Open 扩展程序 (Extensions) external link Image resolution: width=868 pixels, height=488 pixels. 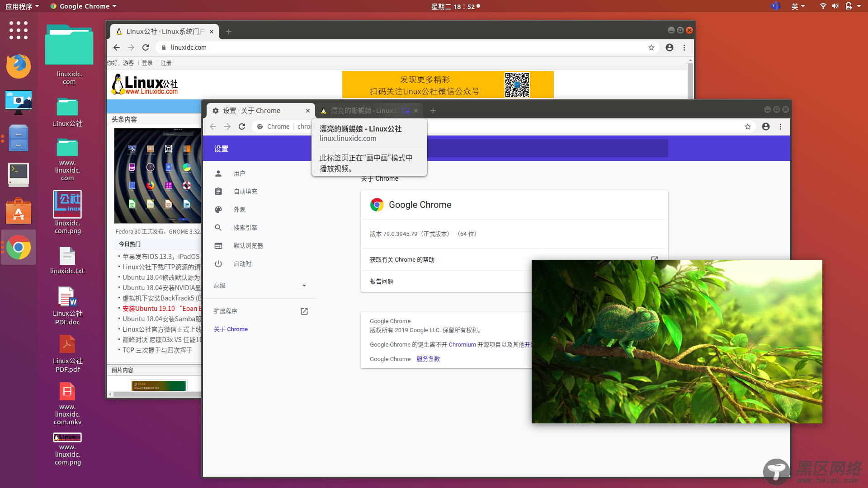tap(305, 311)
